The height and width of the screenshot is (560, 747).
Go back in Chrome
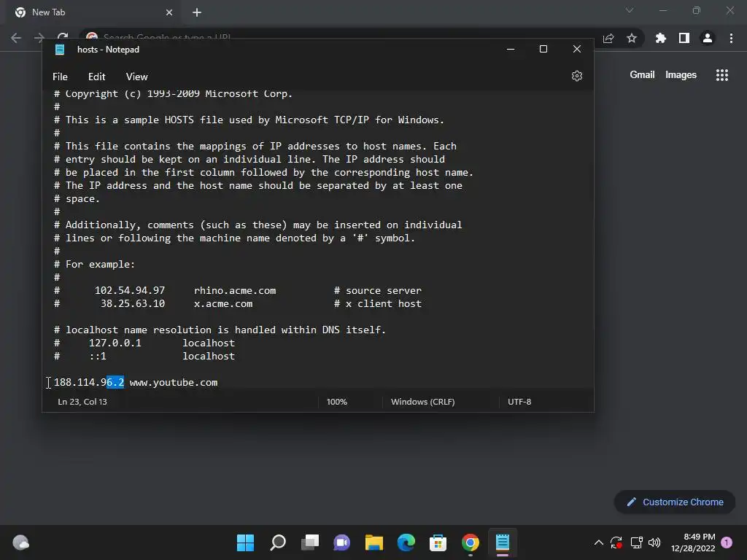click(16, 38)
